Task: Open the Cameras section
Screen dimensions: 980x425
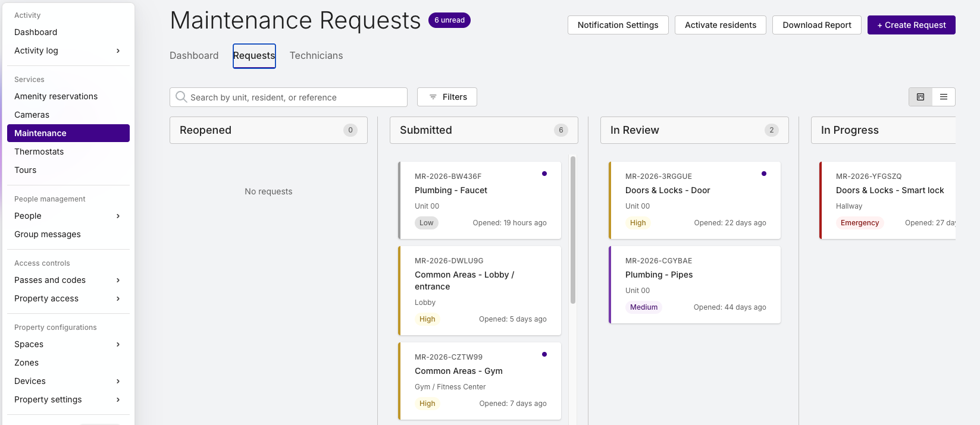Action: (68, 115)
